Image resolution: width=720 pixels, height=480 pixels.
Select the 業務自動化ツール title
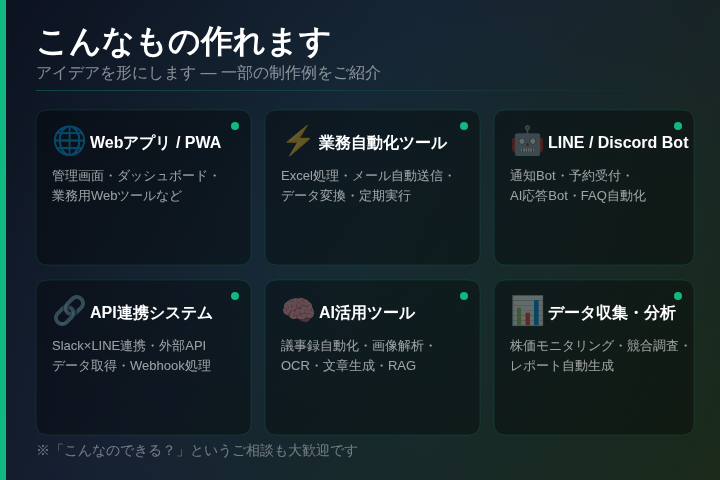tap(382, 143)
